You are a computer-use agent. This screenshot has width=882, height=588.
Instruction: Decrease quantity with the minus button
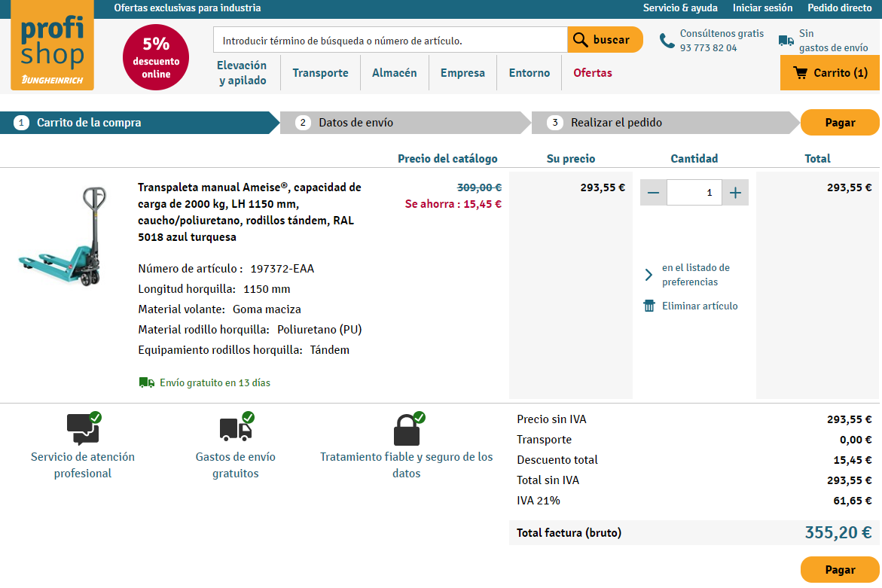pyautogui.click(x=653, y=193)
